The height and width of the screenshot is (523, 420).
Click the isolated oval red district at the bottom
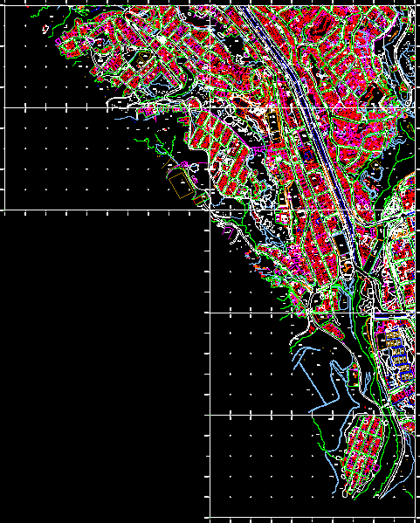(363, 454)
